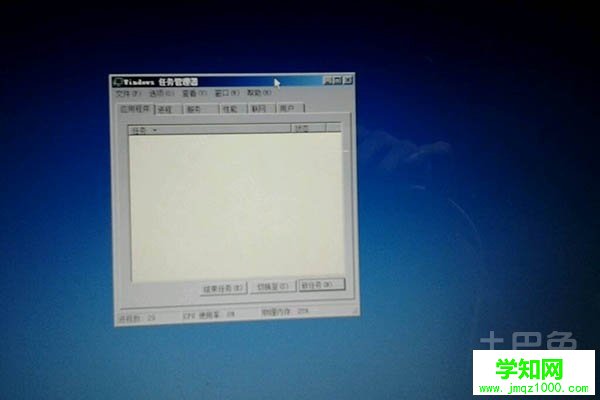Open the 文件(F) File menu
This screenshot has height=400, width=600.
tap(128, 93)
